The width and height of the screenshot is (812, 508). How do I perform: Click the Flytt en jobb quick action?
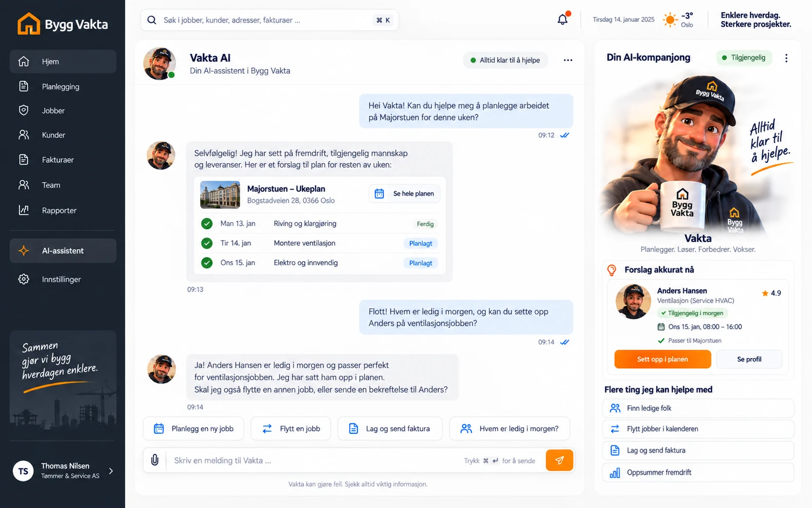(x=291, y=429)
